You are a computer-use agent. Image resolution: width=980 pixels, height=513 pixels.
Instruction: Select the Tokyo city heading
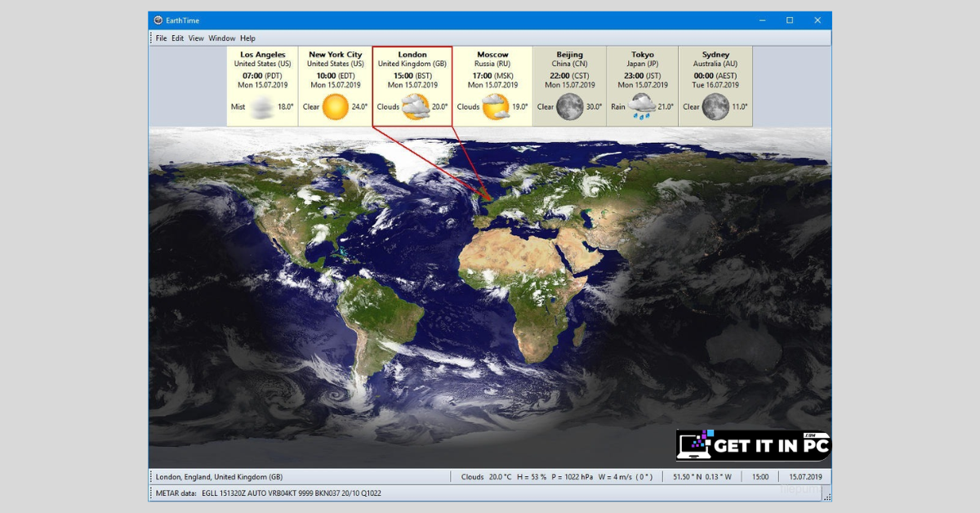[642, 55]
